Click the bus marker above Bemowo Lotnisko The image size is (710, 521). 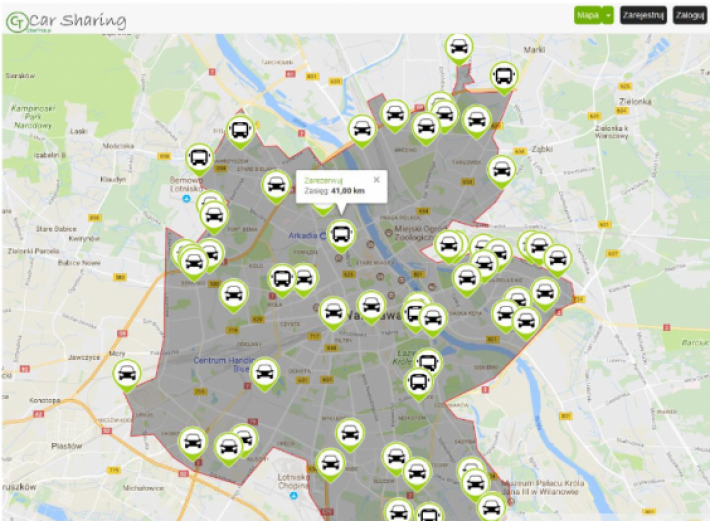(239, 129)
